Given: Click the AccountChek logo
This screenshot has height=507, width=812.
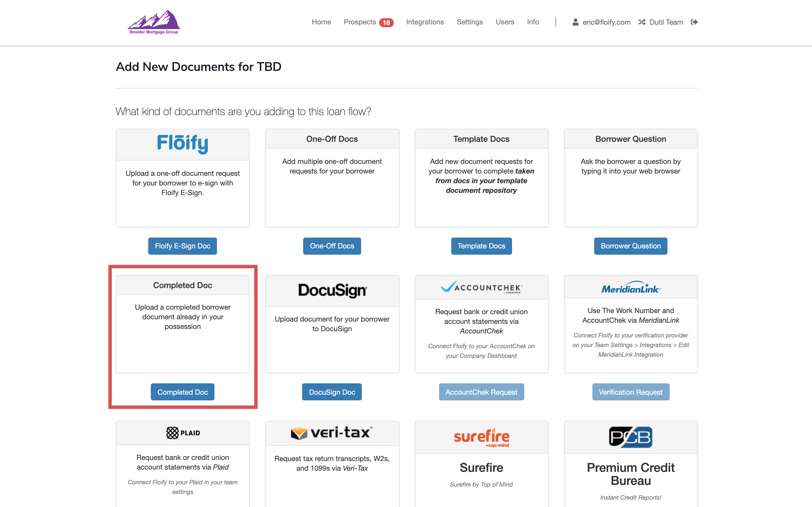Looking at the screenshot, I should [481, 287].
